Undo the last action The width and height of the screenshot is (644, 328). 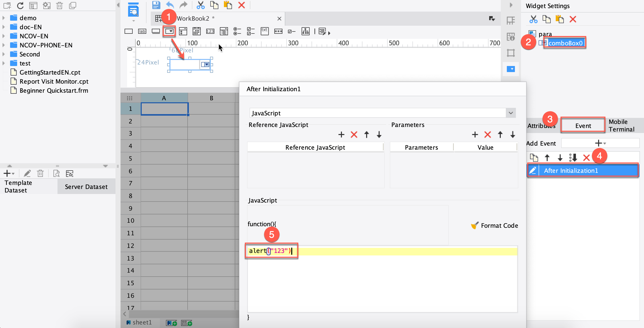pos(170,5)
